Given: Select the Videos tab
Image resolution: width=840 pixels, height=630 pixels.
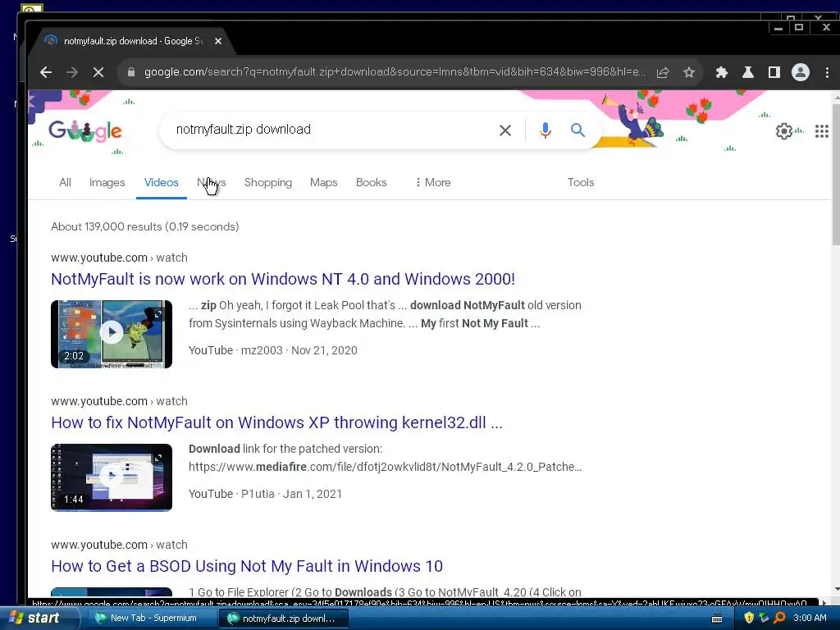Looking at the screenshot, I should click(x=162, y=183).
